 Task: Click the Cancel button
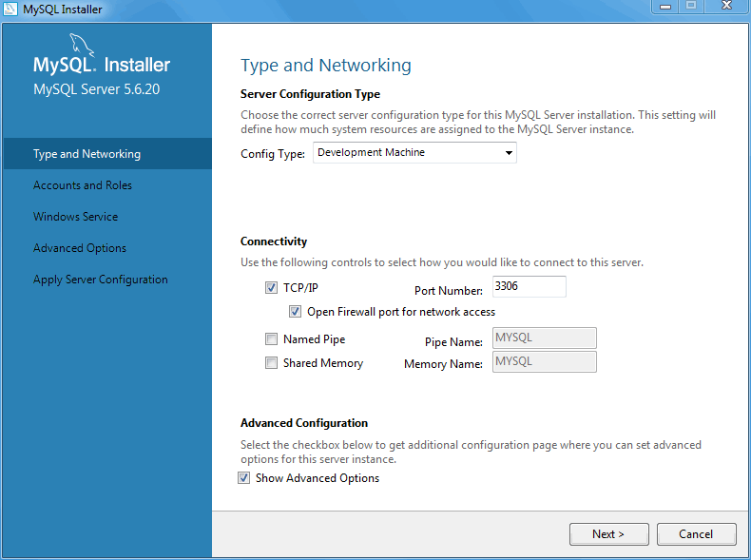[697, 533]
